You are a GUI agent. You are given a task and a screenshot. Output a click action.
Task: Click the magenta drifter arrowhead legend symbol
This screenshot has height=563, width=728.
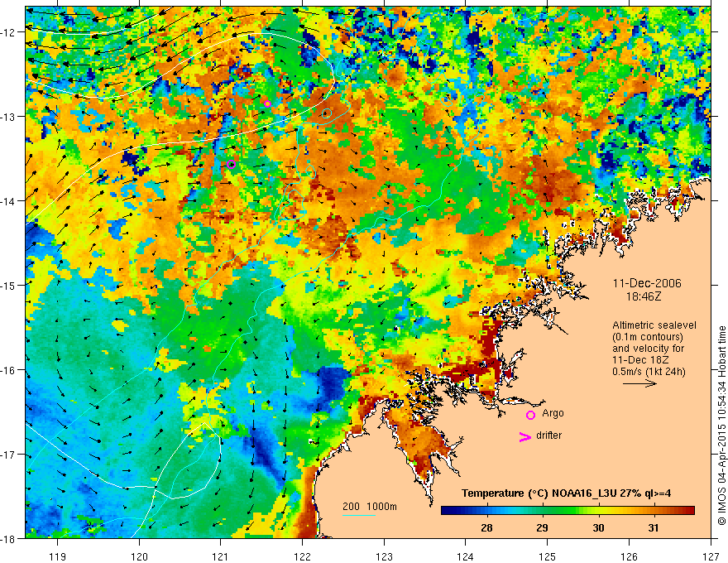[524, 437]
